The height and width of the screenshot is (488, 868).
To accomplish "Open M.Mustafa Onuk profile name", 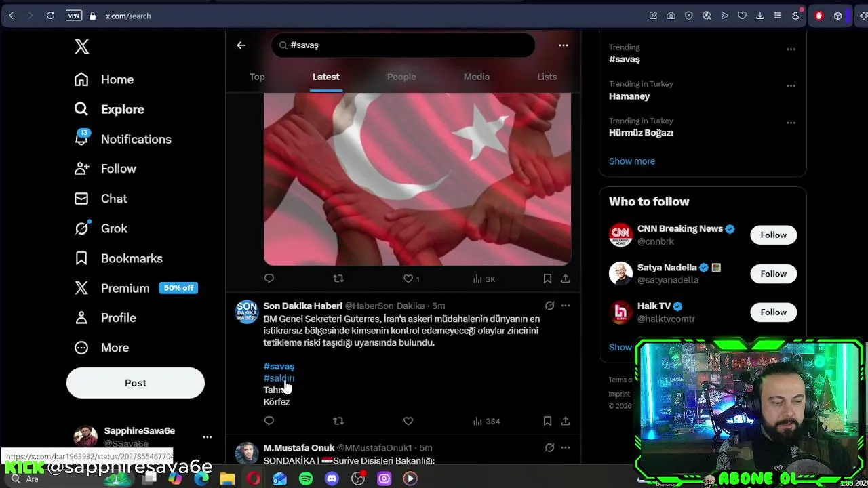I will 298,448.
